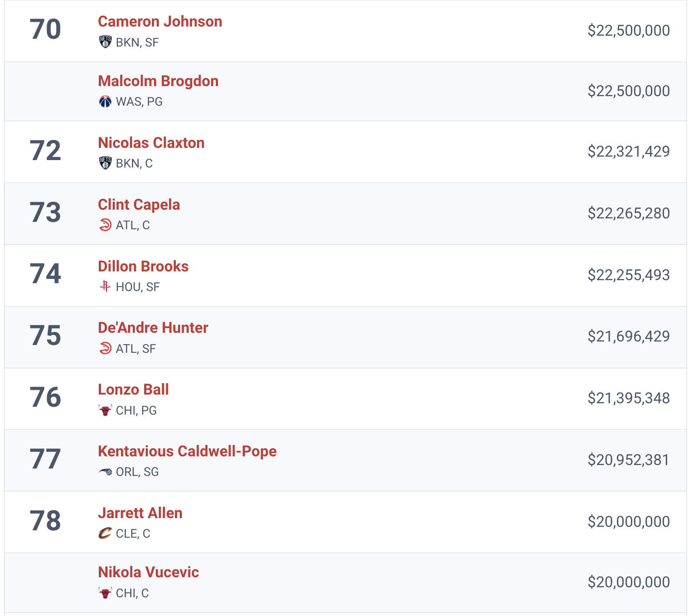
Task: Click the Houston Rockets logo under Dillon Brooks
Action: click(105, 287)
